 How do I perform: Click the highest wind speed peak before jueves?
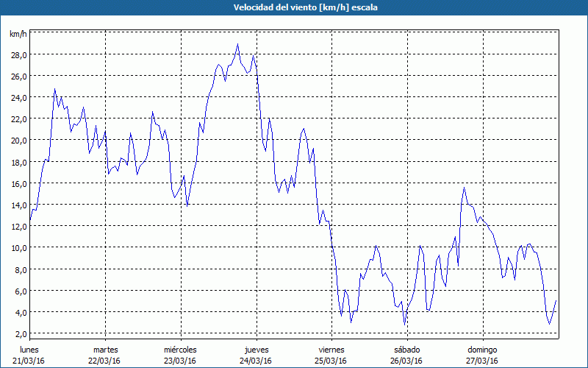(237, 44)
